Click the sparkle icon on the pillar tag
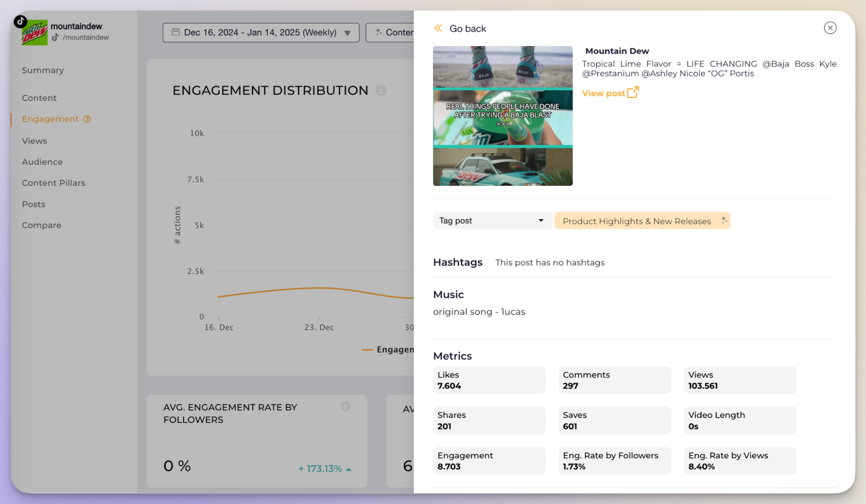Screen dimensions: 866x504 click(x=724, y=220)
